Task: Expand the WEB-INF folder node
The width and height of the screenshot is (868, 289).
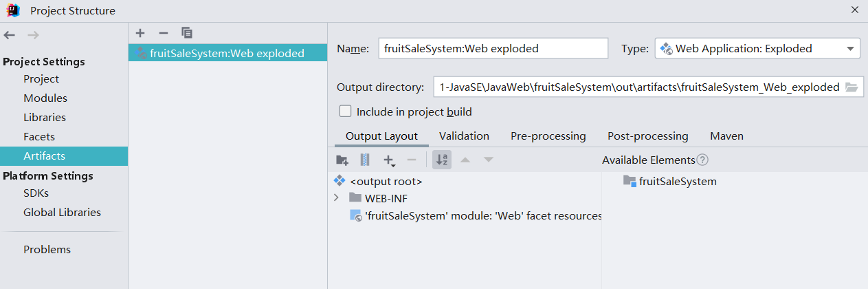Action: [336, 198]
